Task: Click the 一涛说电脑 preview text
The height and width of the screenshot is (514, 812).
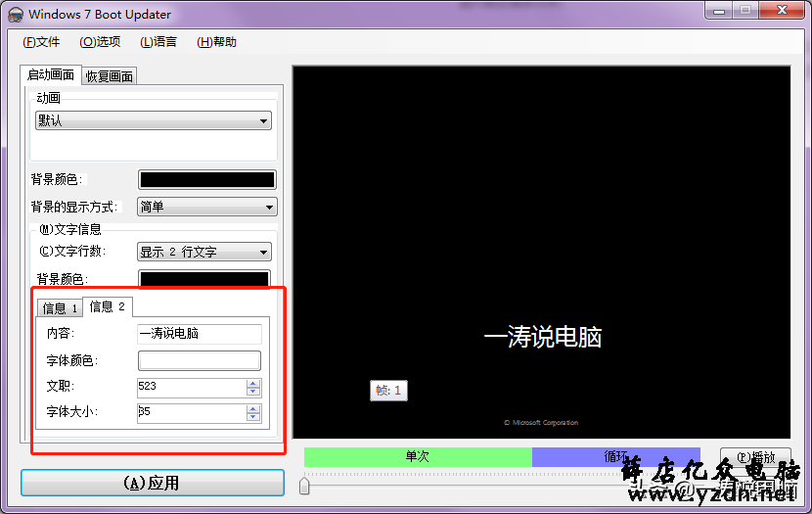Action: [543, 338]
